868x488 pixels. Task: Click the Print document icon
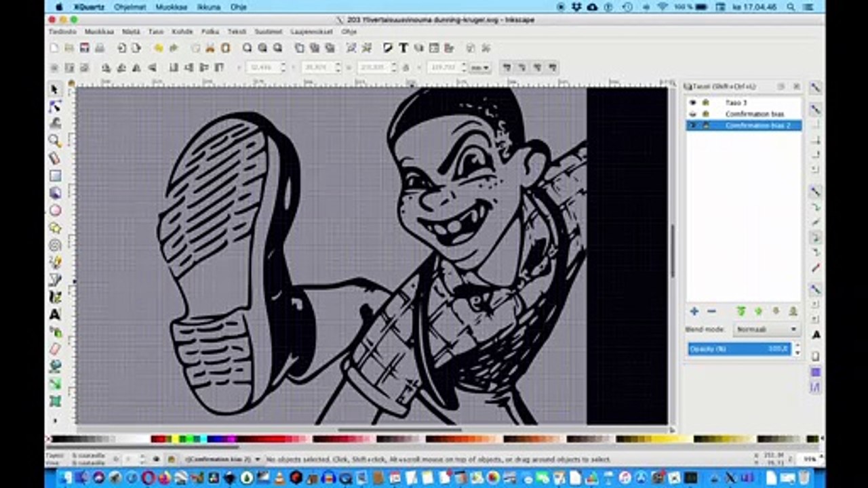click(x=100, y=48)
